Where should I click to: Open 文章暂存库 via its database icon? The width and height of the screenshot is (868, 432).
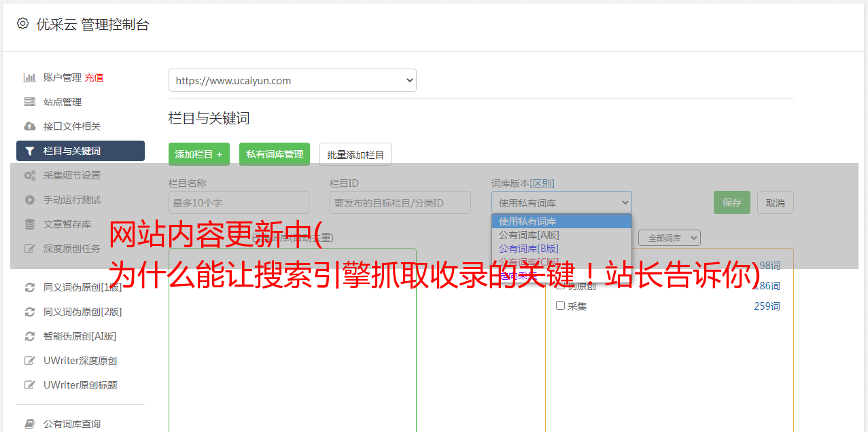(x=30, y=224)
